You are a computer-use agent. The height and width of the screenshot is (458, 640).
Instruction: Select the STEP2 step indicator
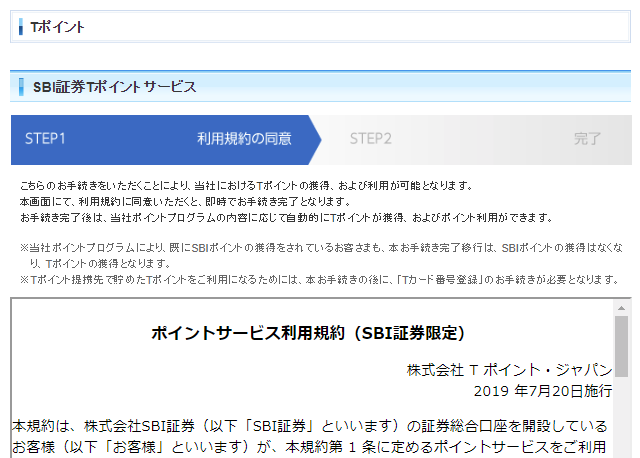tap(371, 139)
